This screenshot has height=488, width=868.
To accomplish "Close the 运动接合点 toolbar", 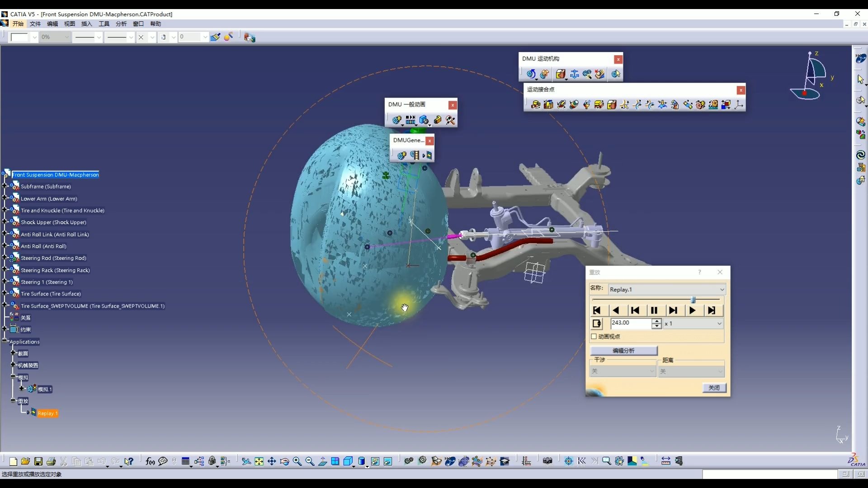I will click(741, 90).
